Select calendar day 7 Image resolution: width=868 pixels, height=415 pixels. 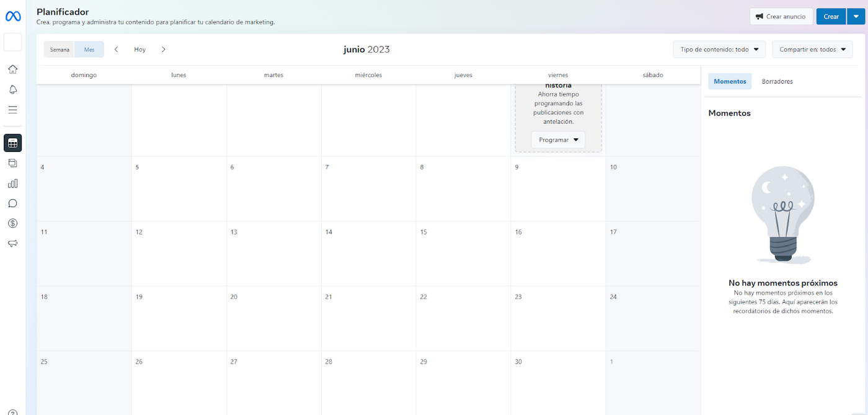pyautogui.click(x=368, y=189)
